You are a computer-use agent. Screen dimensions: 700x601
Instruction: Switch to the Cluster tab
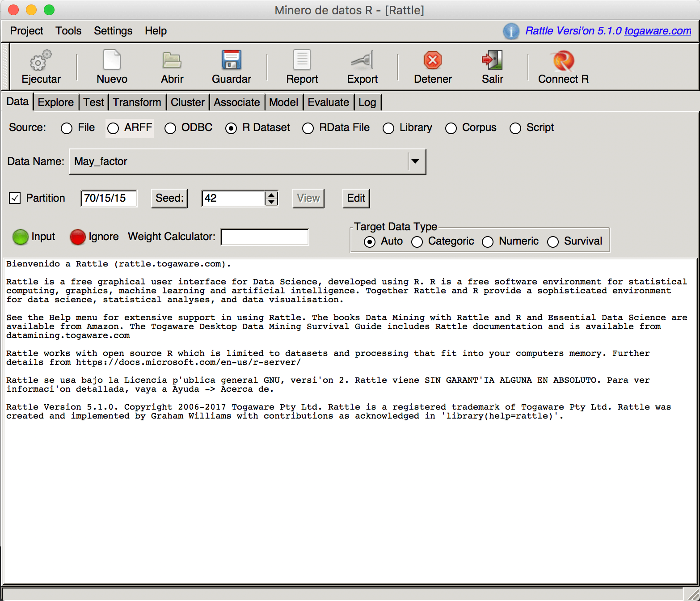[188, 102]
